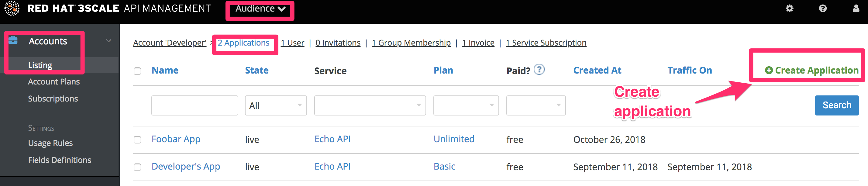Viewport: 868px width, 186px height.
Task: Click the Accounts briefcase icon
Action: (x=13, y=40)
